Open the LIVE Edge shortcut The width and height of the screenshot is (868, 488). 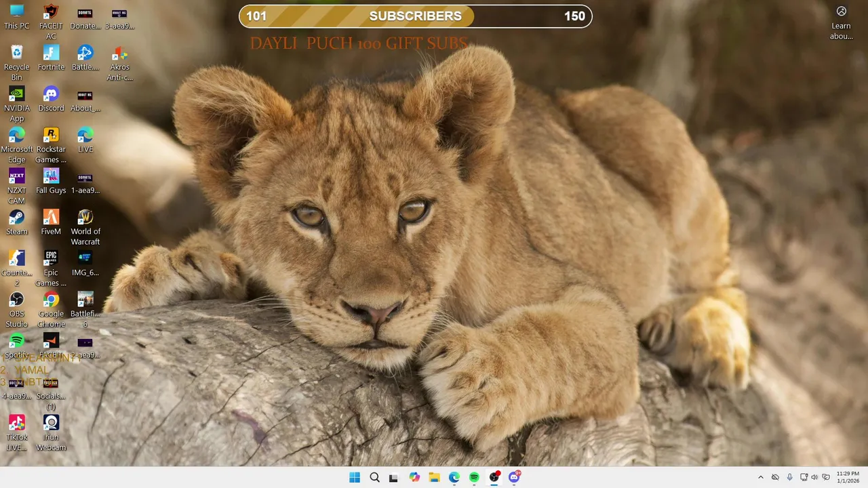point(85,141)
